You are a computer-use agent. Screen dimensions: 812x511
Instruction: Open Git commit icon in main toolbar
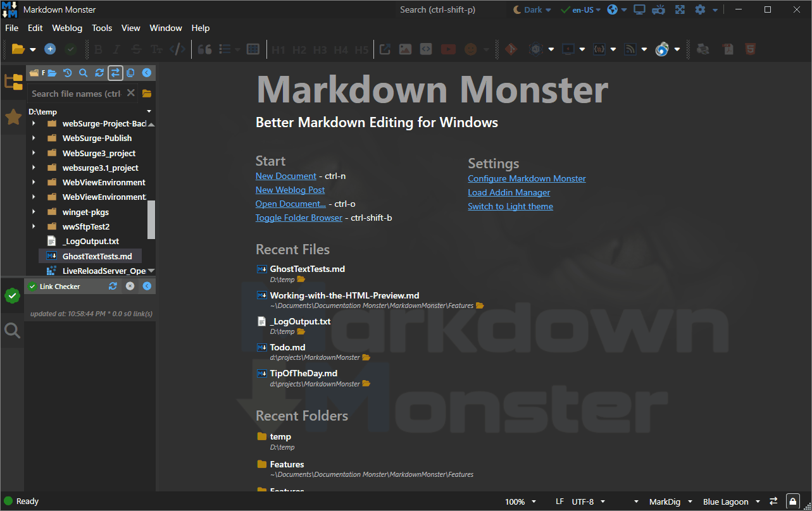click(x=511, y=49)
